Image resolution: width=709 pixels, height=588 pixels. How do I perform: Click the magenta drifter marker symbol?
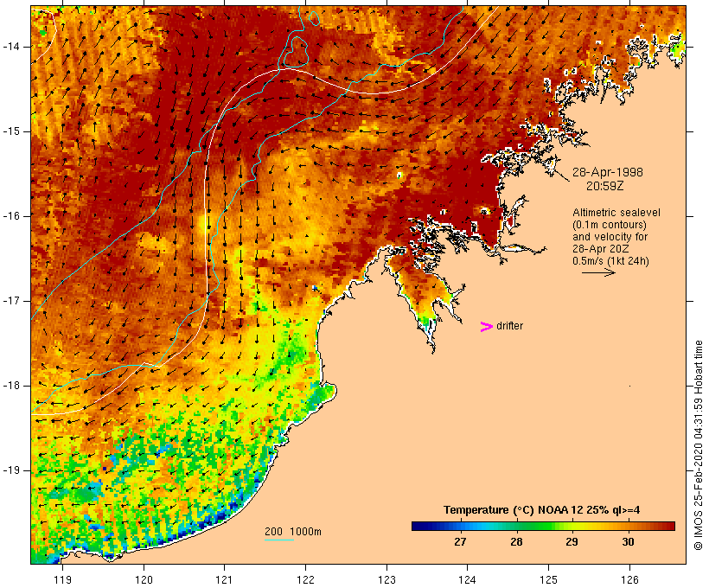(486, 327)
